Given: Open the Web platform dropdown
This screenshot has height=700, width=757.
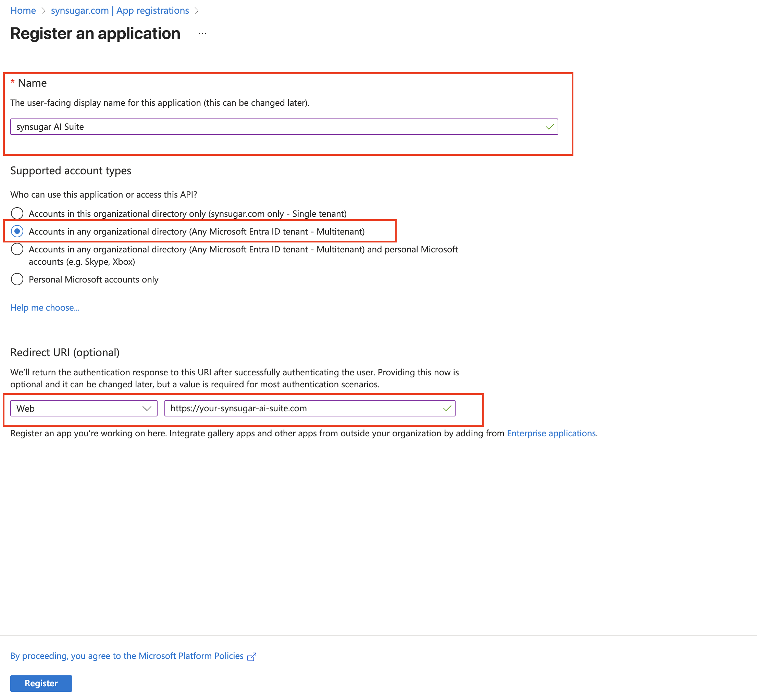Looking at the screenshot, I should 83,408.
